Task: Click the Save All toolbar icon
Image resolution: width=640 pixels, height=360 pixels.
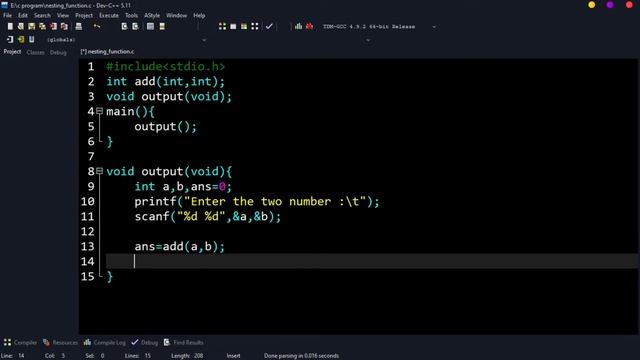Action: (x=42, y=27)
